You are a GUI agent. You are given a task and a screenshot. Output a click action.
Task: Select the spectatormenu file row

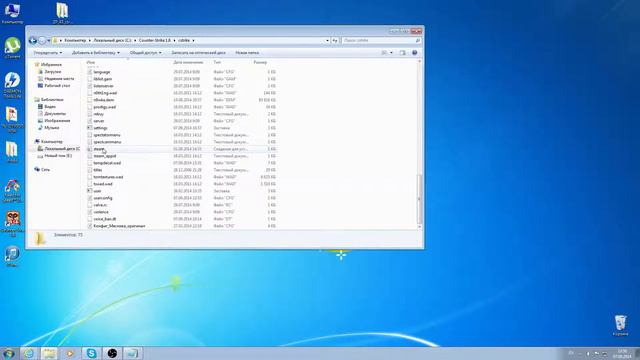(182, 135)
